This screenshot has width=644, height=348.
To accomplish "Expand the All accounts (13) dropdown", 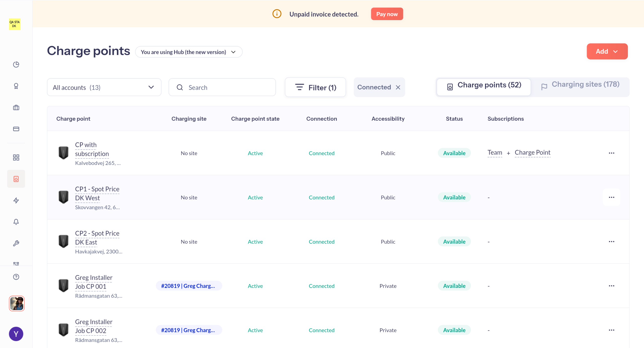I will coord(104,87).
